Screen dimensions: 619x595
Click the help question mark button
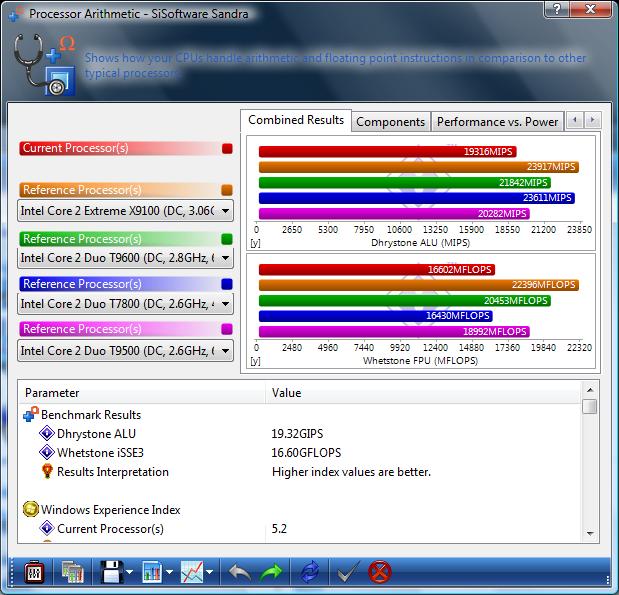click(x=557, y=9)
